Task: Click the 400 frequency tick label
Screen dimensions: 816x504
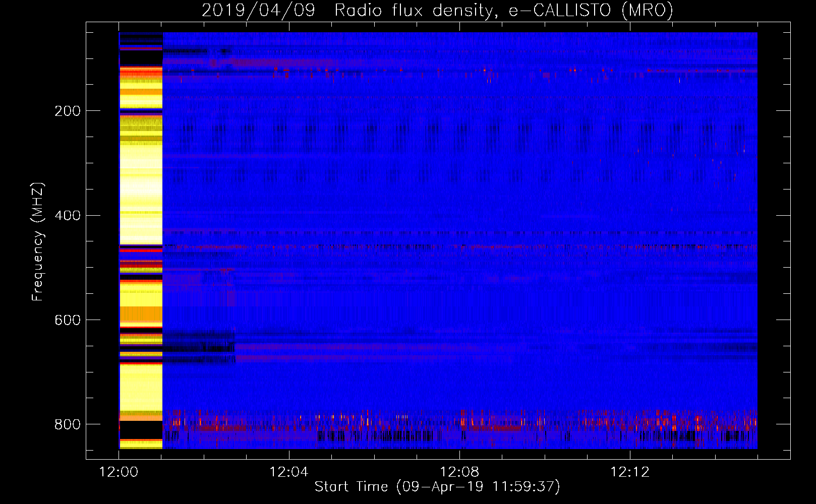Action: click(67, 216)
